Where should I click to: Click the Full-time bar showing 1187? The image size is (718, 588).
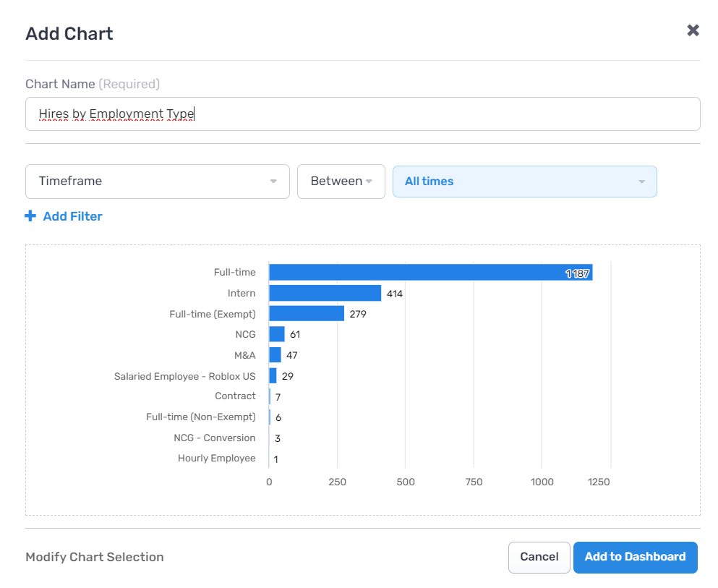click(431, 273)
